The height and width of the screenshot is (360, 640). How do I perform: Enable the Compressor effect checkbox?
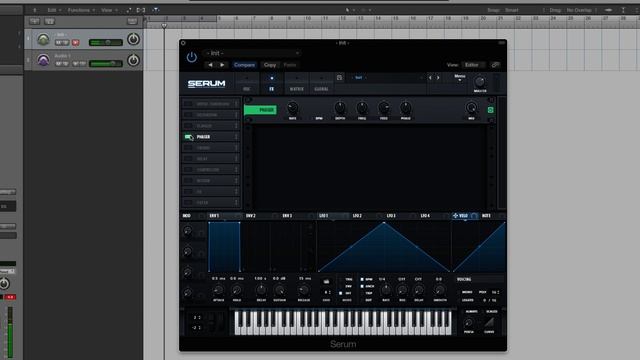(188, 170)
